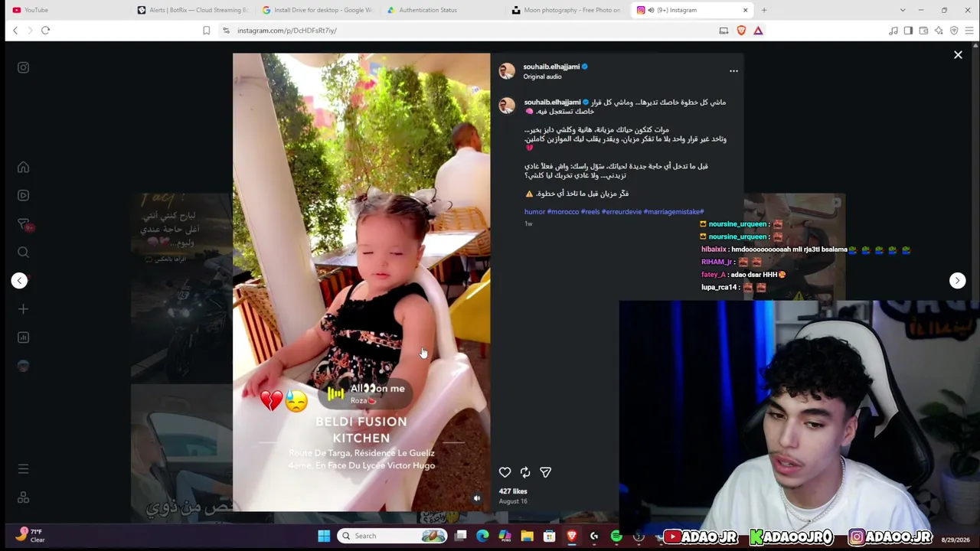The image size is (980, 551).
Task: Click the Instagram logo in sidebar
Action: click(x=23, y=67)
